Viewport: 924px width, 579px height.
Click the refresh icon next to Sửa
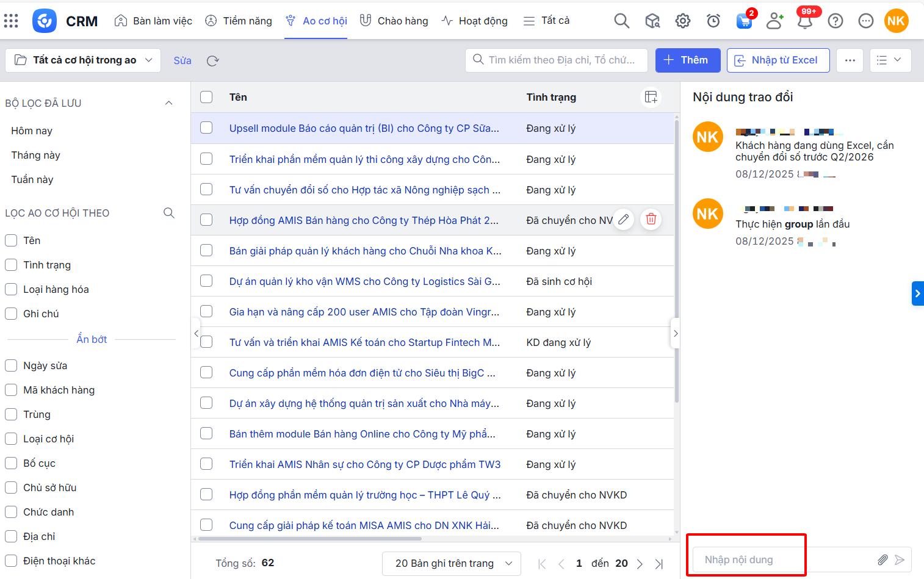click(x=212, y=60)
